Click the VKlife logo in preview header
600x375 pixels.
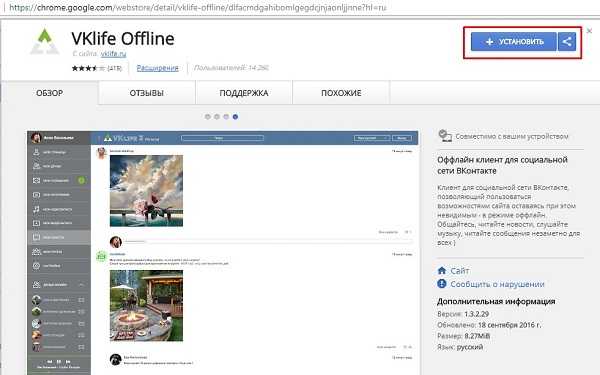pos(131,138)
